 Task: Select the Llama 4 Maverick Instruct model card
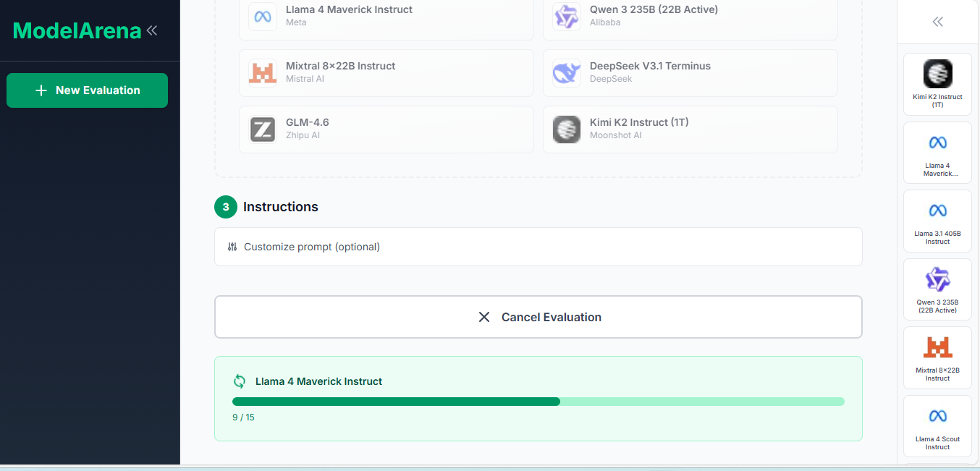coord(386,16)
